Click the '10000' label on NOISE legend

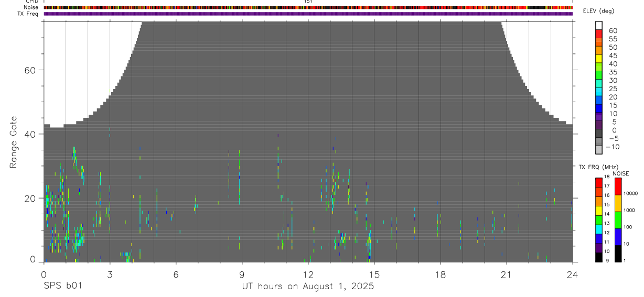(630, 193)
